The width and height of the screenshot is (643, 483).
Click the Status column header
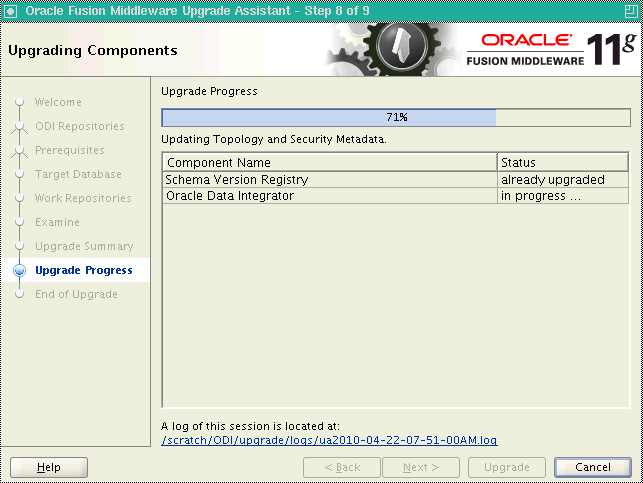click(563, 162)
